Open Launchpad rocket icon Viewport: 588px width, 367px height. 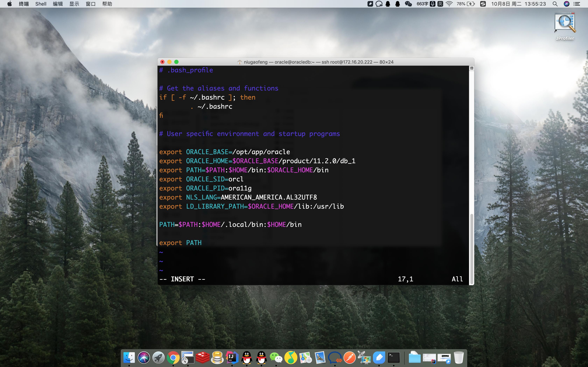[x=158, y=358]
